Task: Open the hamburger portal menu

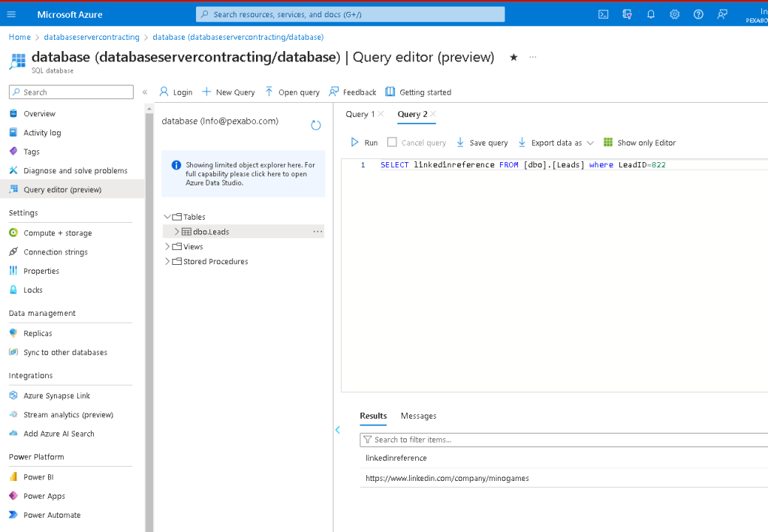Action: (x=11, y=14)
